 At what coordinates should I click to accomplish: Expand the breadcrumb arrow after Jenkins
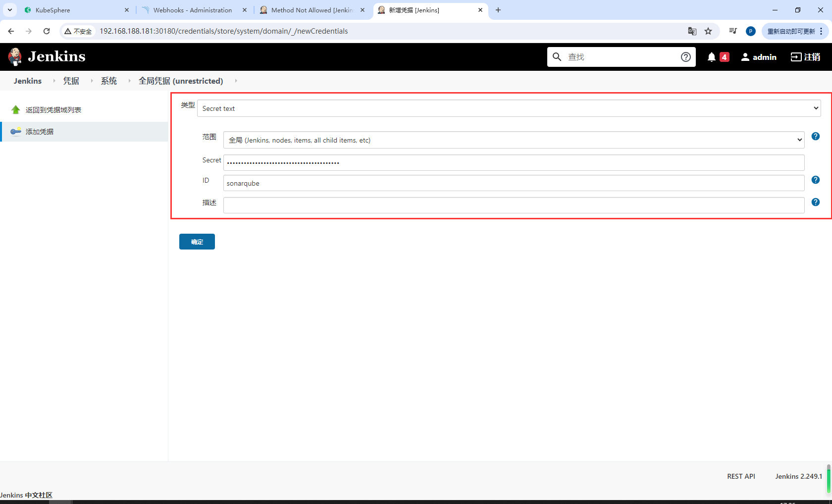[x=54, y=81]
